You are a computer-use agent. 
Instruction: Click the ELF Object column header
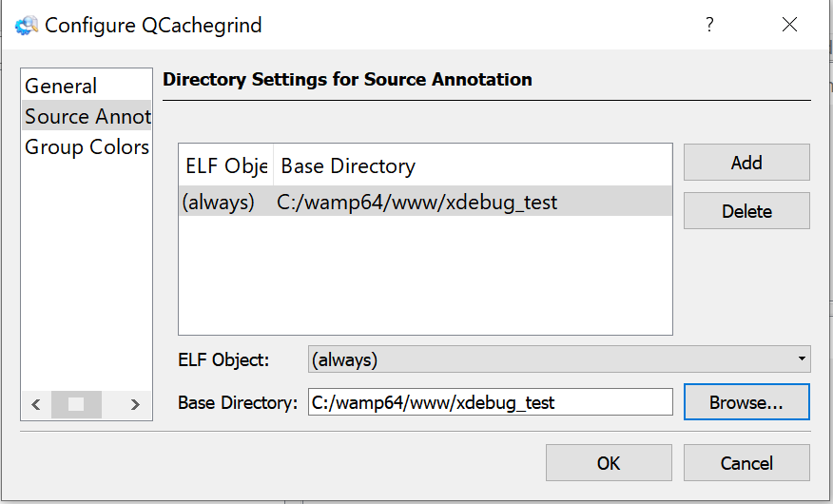point(226,166)
